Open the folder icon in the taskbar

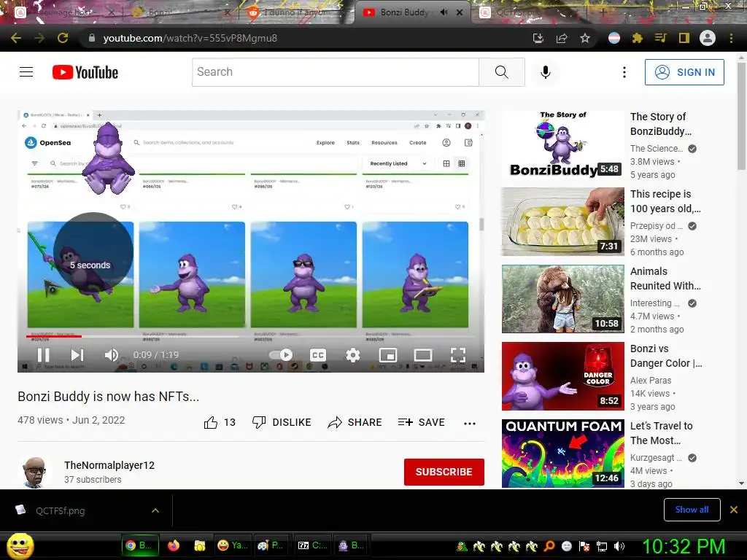pyautogui.click(x=200, y=545)
